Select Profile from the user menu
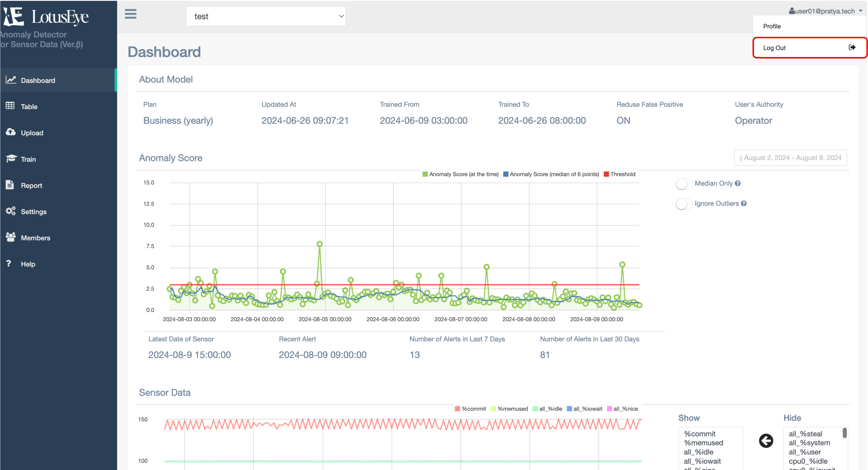 (772, 26)
